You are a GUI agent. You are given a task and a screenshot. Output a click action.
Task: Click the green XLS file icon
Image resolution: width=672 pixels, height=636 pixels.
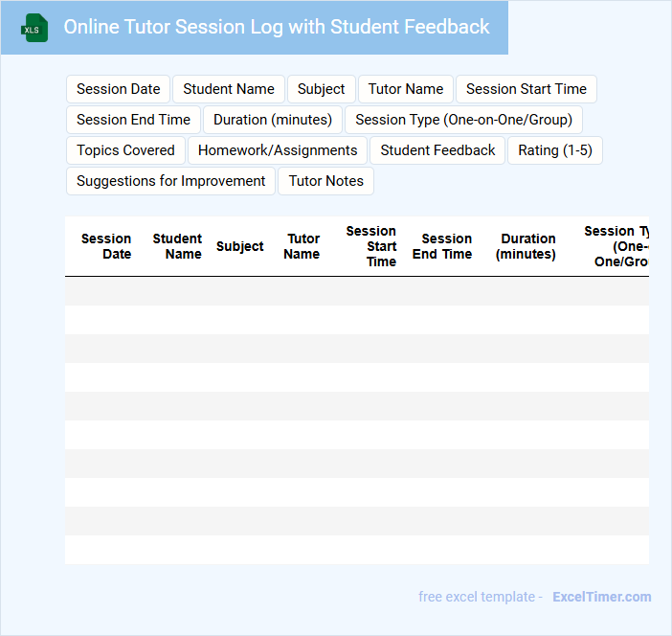pyautogui.click(x=34, y=28)
